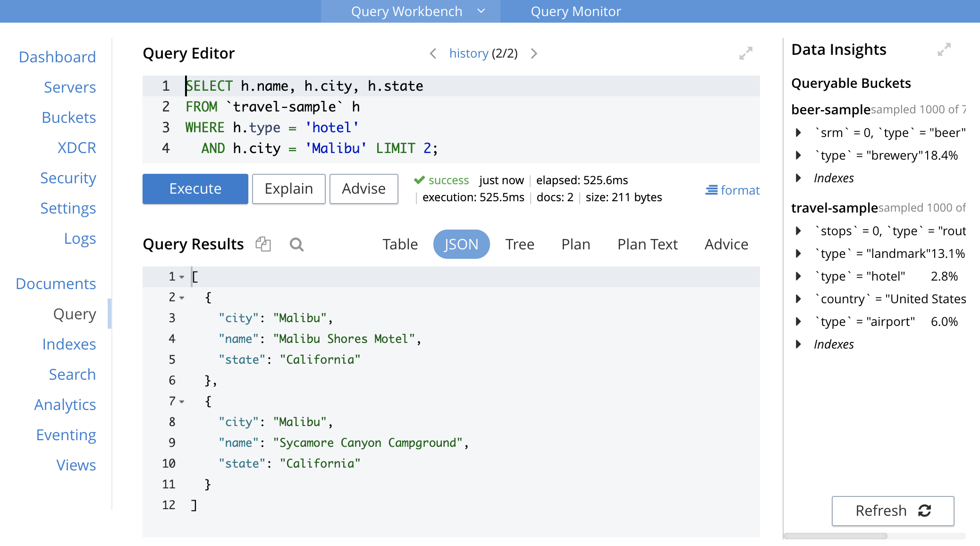Collapse the JSON array on line 1

182,277
